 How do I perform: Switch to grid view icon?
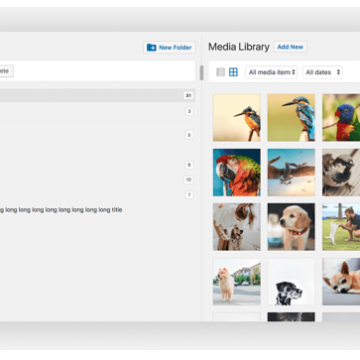(233, 72)
